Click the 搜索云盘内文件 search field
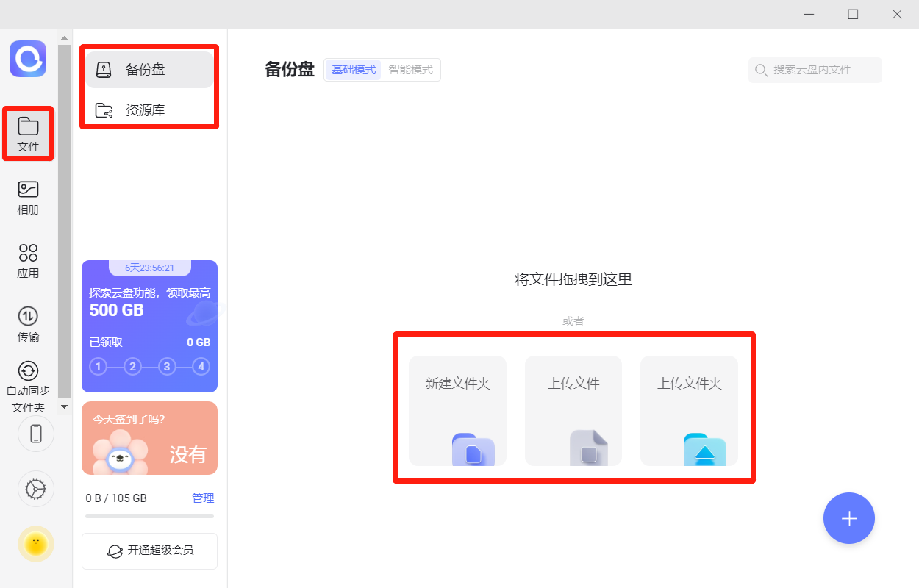Viewport: 919px width, 588px height. click(815, 70)
